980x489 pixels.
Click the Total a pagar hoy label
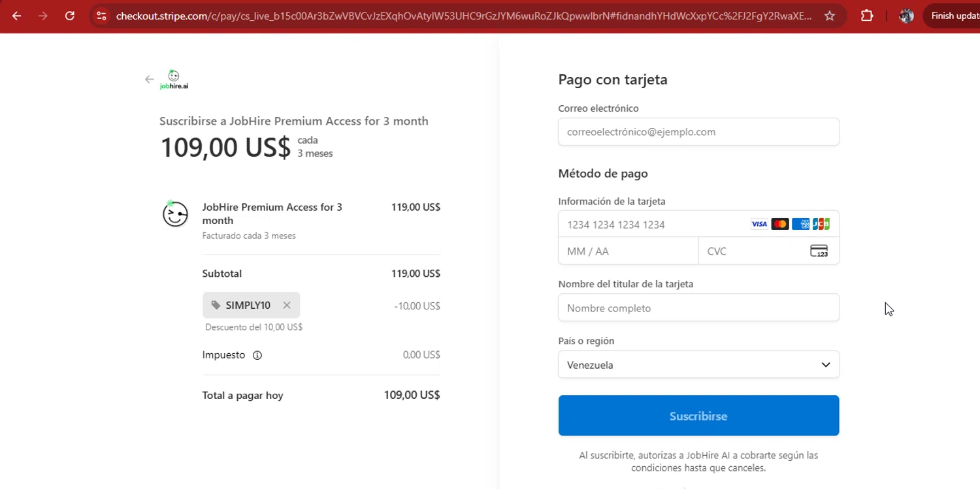(x=242, y=396)
